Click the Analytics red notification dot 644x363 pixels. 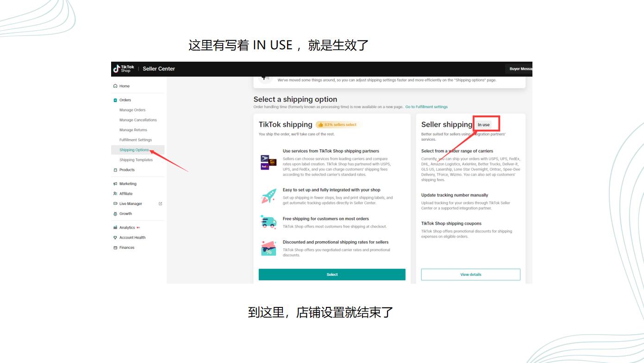tap(138, 228)
